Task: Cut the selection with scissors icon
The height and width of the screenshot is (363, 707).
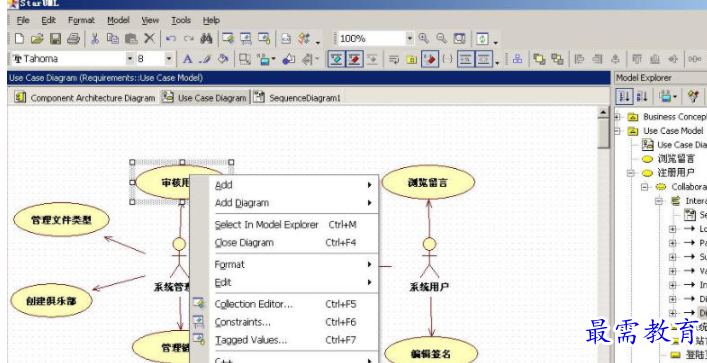Action: pos(95,39)
